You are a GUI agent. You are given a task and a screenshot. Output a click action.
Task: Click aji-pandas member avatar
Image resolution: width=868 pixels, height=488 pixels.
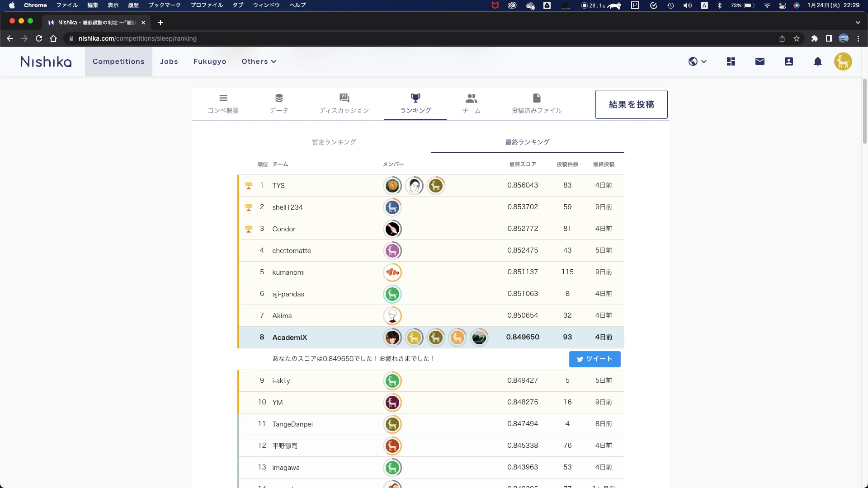pyautogui.click(x=392, y=294)
